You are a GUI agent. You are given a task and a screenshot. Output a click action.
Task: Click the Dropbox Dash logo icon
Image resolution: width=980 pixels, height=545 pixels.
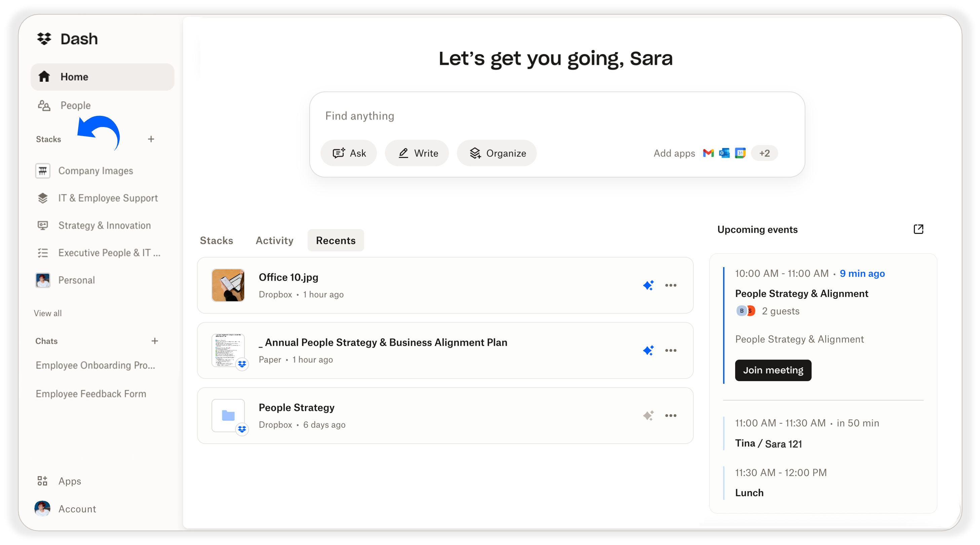click(x=44, y=38)
